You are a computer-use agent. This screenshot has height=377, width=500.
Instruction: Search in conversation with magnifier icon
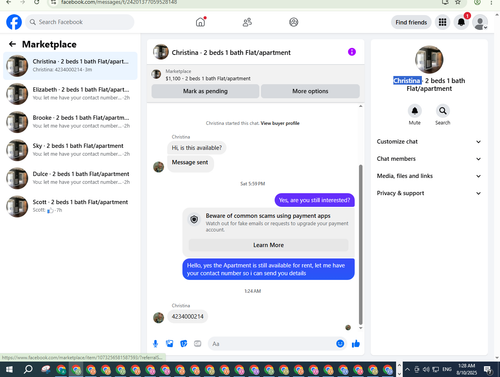pyautogui.click(x=442, y=111)
